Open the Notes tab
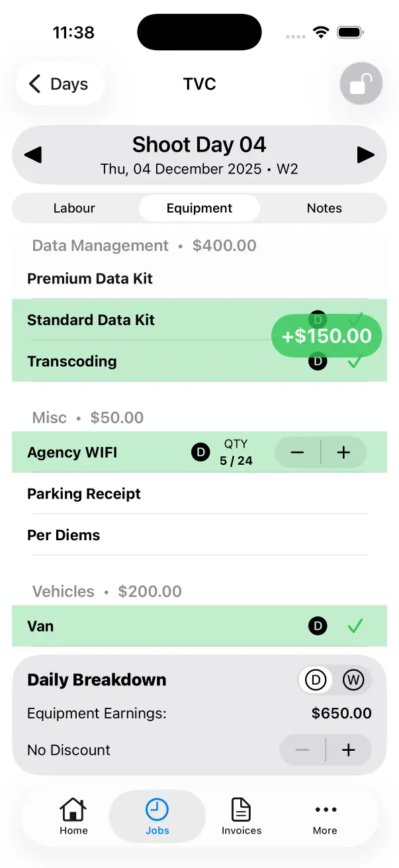This screenshot has width=399, height=868. coord(324,208)
